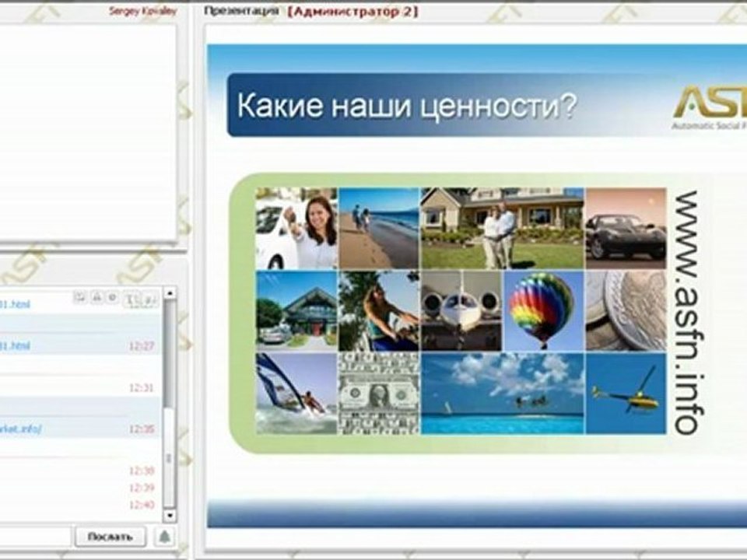Click the 12:39 chat timestamp
Viewport: 747px width, 560px height.
(x=142, y=488)
